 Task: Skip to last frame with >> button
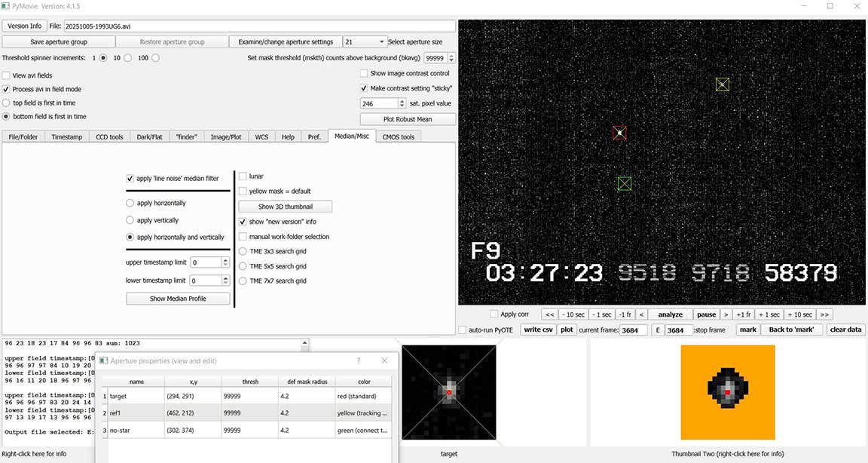pyautogui.click(x=824, y=314)
